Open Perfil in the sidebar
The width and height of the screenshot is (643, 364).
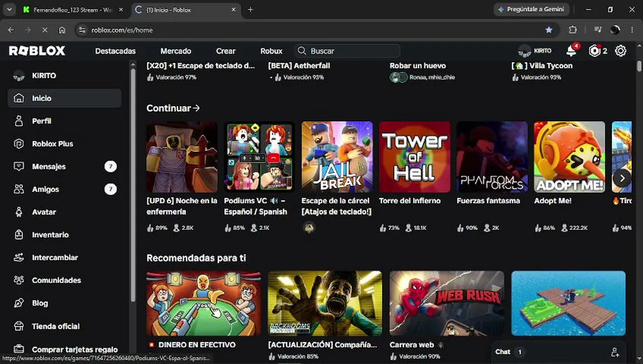tap(64, 121)
